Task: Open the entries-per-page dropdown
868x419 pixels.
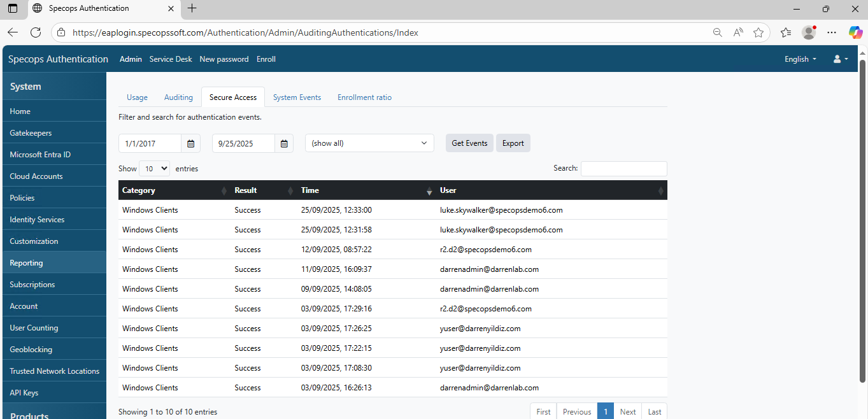Action: tap(154, 168)
